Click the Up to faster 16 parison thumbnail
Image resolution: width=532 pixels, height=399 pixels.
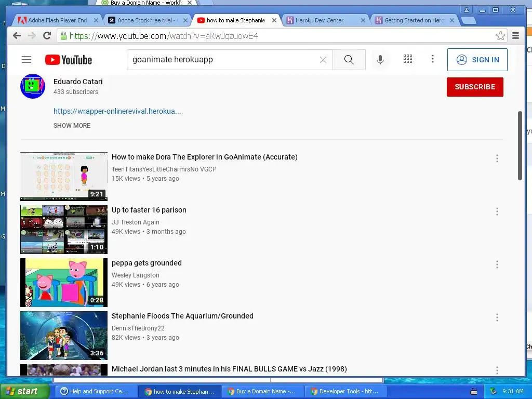tap(64, 229)
